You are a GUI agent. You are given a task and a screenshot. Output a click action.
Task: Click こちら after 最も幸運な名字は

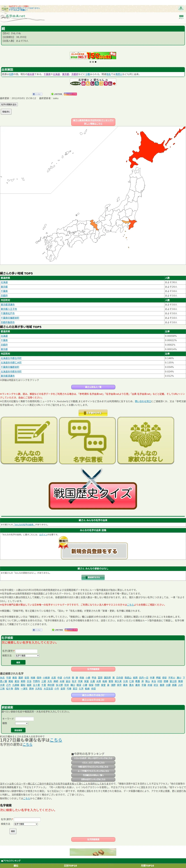point(56,740)
